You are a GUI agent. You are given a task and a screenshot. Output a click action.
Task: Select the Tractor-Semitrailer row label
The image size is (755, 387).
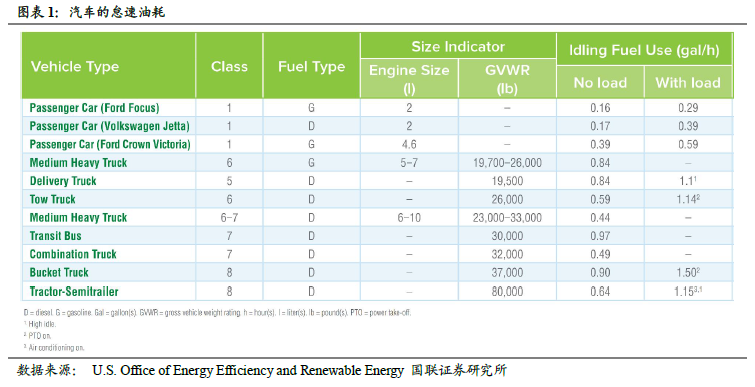(74, 291)
